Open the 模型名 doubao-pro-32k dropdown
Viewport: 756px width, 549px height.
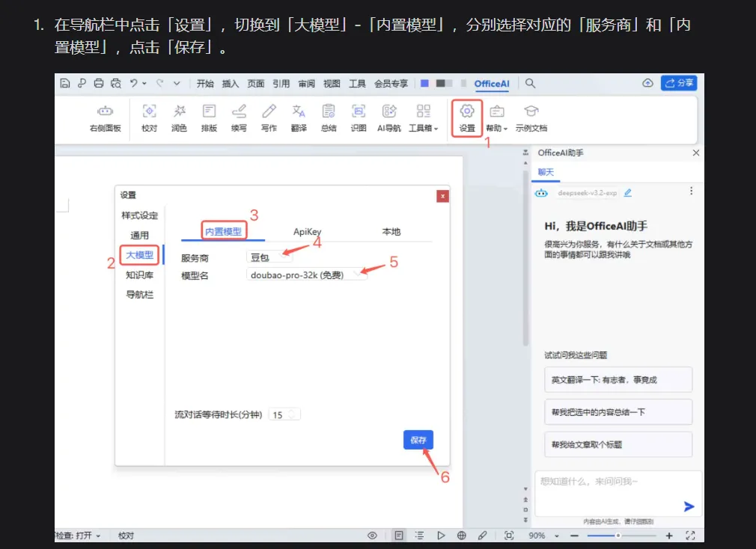point(306,275)
